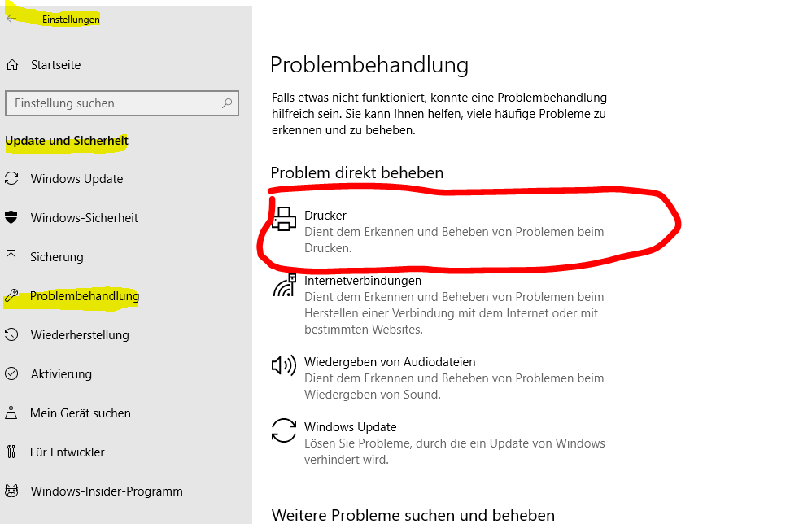Click the upward arrow Sicherung icon
Viewport: 812px width, 524px height.
click(11, 256)
